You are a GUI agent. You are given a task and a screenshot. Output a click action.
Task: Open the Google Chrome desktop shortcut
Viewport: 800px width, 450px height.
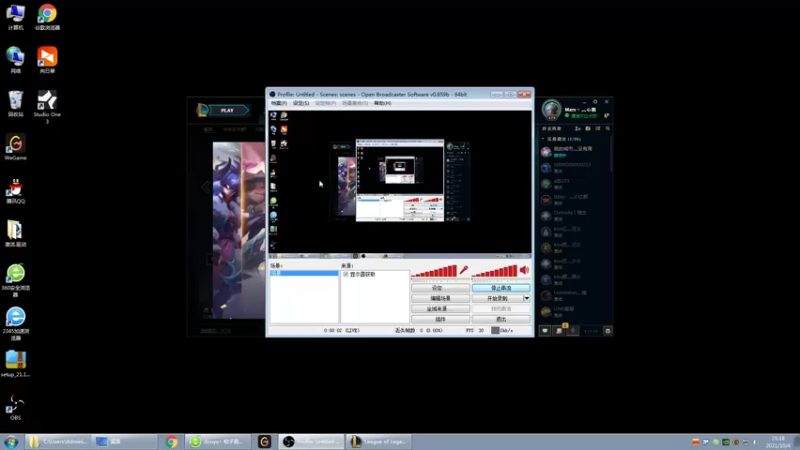point(47,17)
